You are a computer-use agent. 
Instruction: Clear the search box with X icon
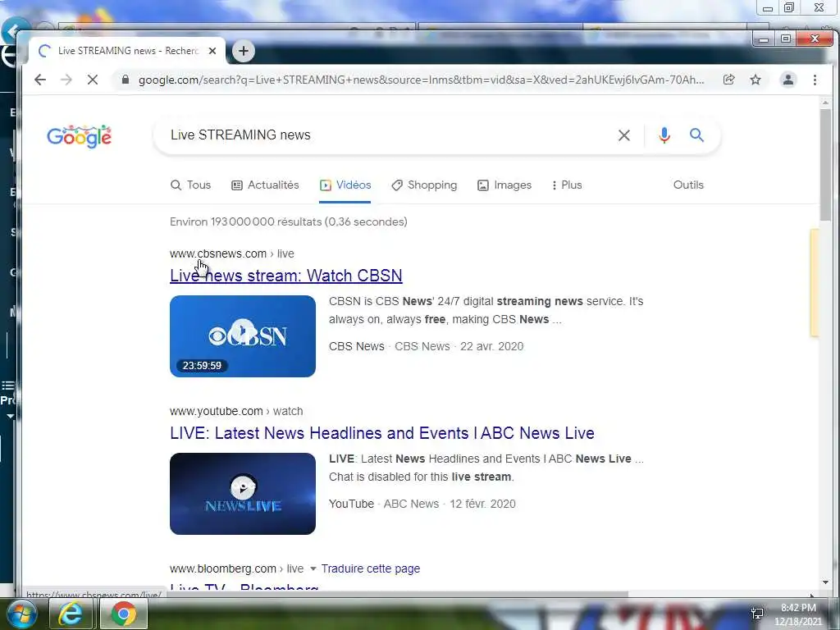pos(624,135)
